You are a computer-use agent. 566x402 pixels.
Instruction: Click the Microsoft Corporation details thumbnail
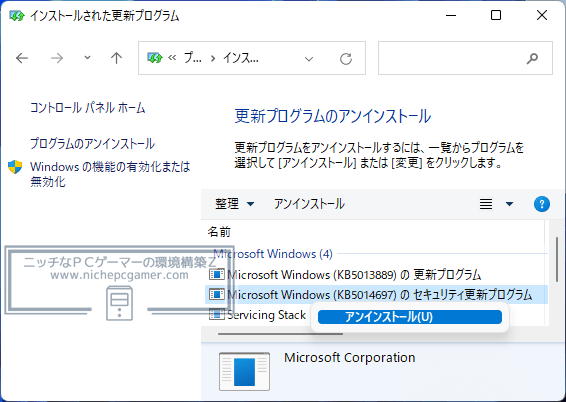(x=244, y=372)
